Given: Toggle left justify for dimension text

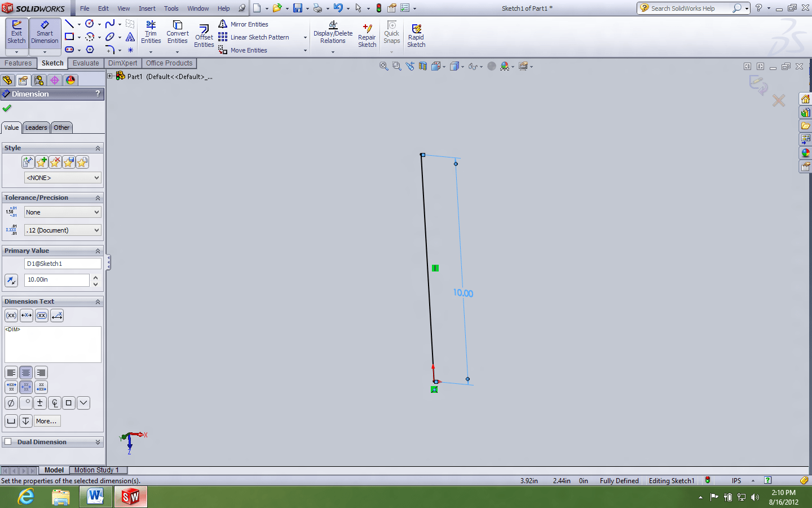Looking at the screenshot, I should click(11, 373).
